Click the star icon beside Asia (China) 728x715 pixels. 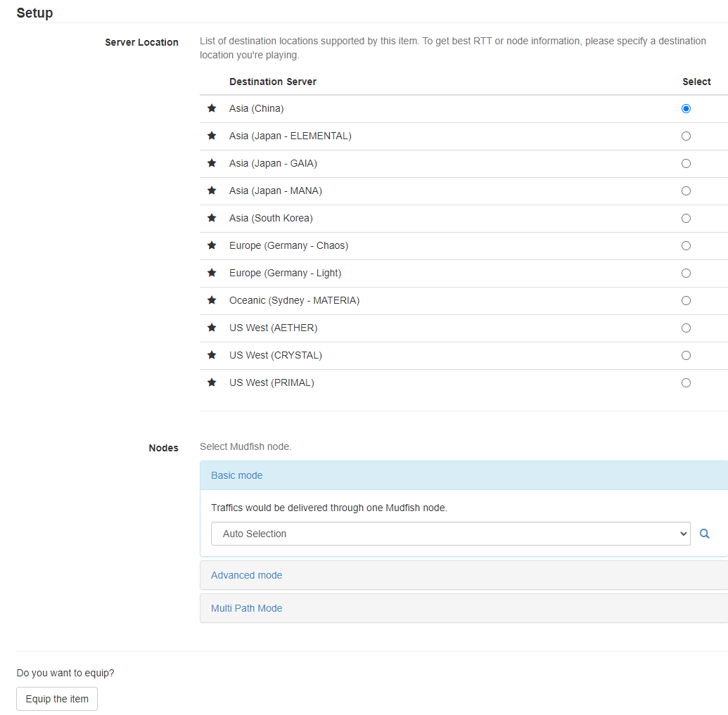[x=212, y=109]
